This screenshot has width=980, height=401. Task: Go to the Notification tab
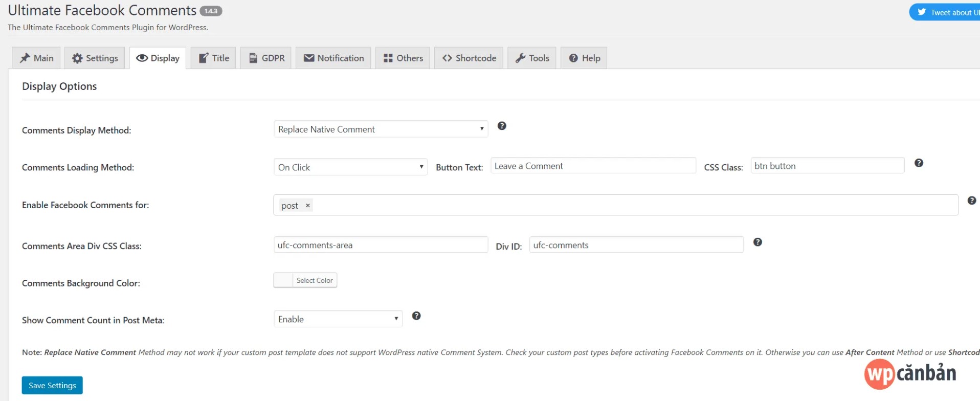pyautogui.click(x=333, y=58)
